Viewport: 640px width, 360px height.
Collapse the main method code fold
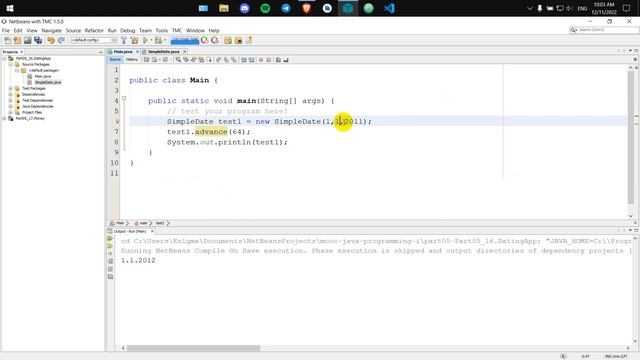point(124,98)
